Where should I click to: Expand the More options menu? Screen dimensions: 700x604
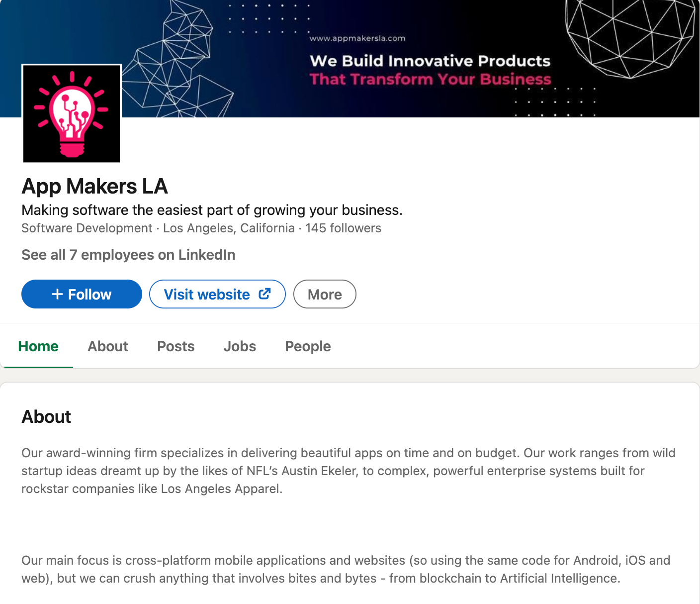point(324,294)
